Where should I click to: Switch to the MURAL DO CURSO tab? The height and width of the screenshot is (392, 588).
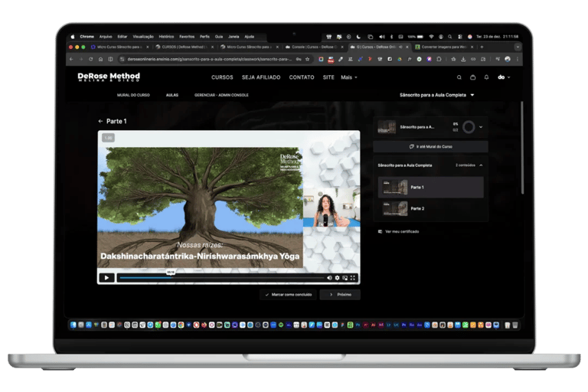point(133,95)
